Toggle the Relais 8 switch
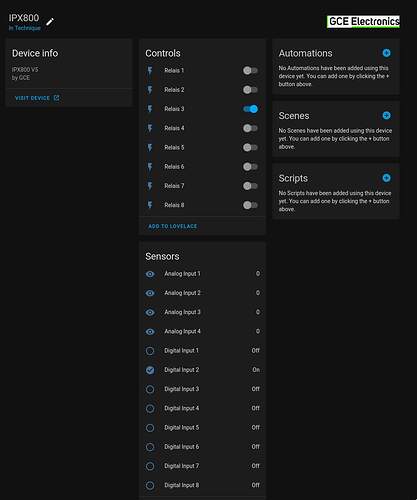The image size is (417, 500). 250,205
